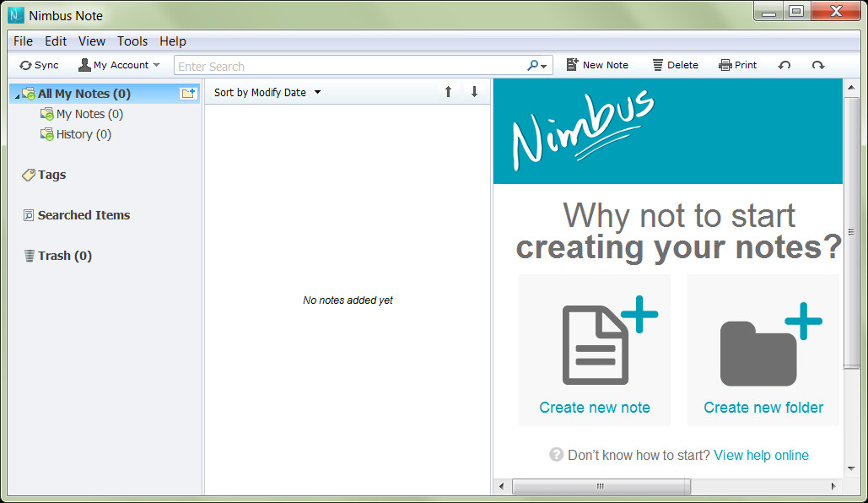
Task: Click the Delete toolbar button
Action: pos(676,65)
